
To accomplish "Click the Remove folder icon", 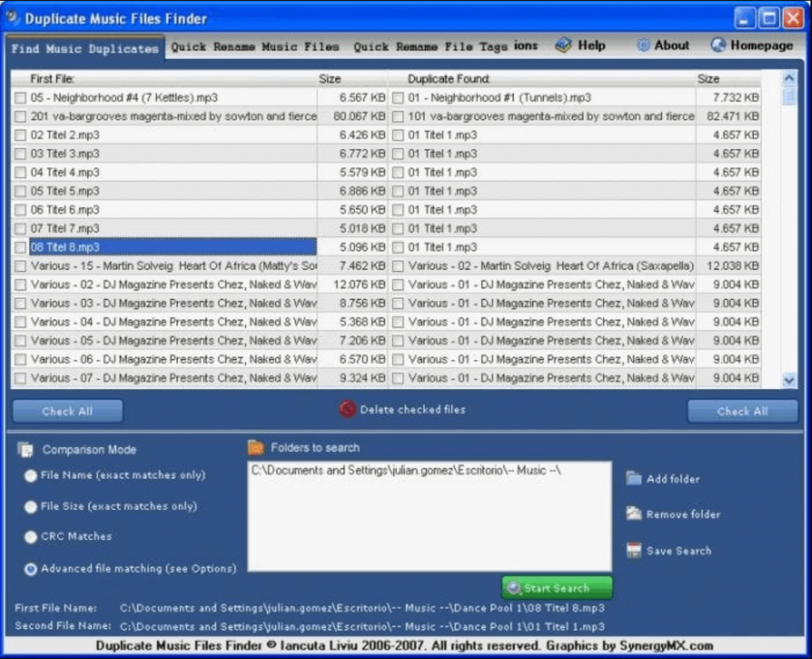I will [x=635, y=514].
